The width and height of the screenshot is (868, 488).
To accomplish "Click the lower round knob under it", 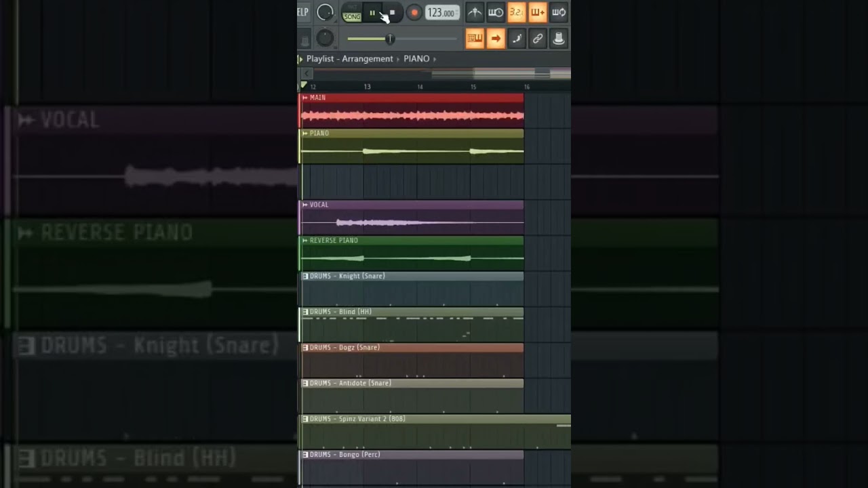I will click(325, 38).
